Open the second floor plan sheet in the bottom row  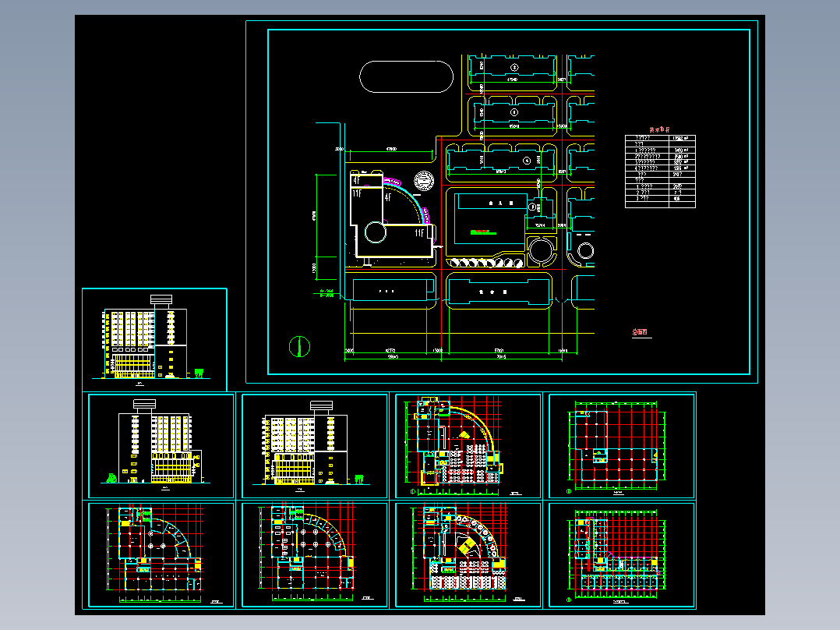pyautogui.click(x=315, y=555)
